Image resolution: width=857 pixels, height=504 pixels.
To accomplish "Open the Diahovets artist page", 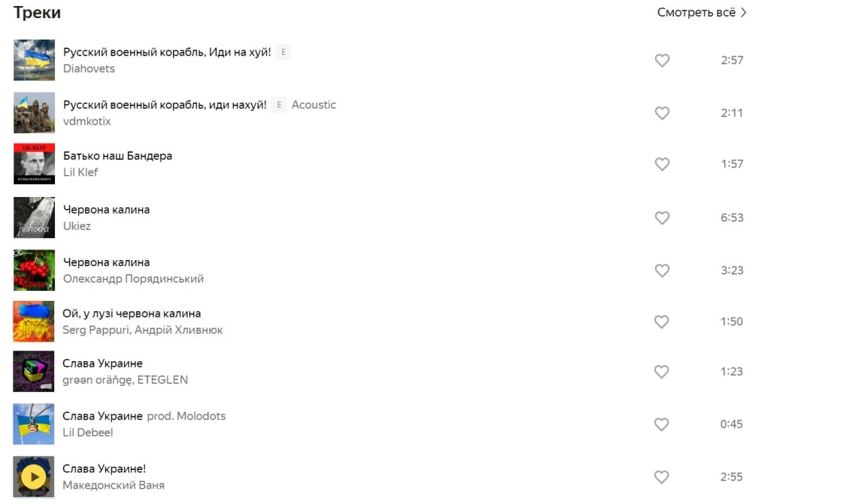I will point(89,68).
